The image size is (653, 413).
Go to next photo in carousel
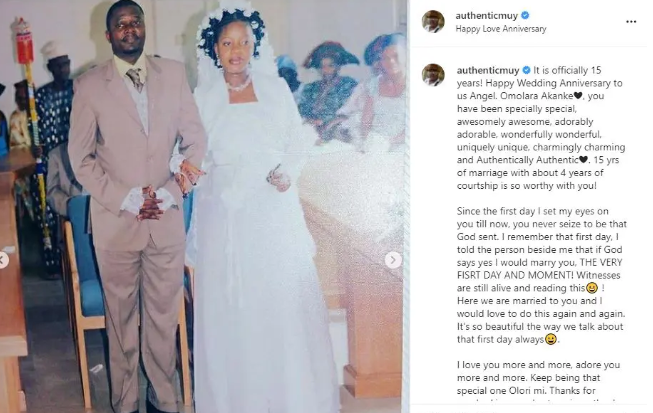click(393, 260)
